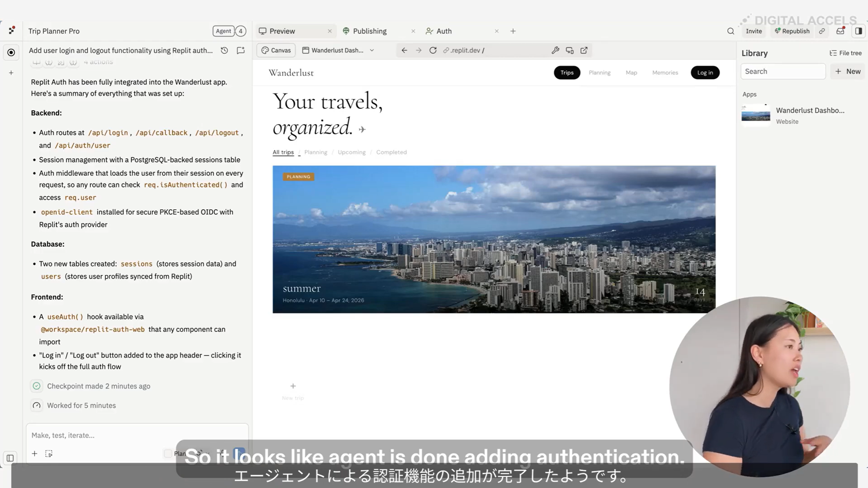Open a new tab with the plus icon
This screenshot has width=868, height=488.
[x=513, y=31]
